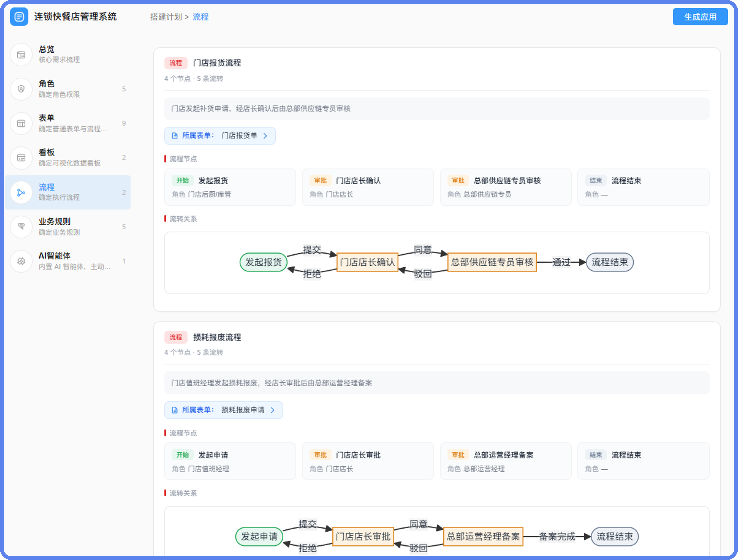Viewport: 738px width, 560px height.
Task: Click document icon beside 门店报货单
Action: coord(175,136)
